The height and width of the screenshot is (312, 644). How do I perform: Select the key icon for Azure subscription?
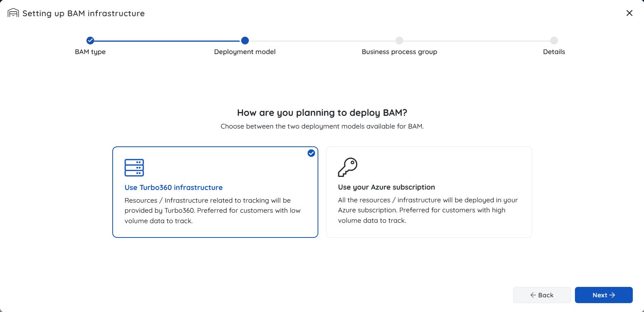348,167
